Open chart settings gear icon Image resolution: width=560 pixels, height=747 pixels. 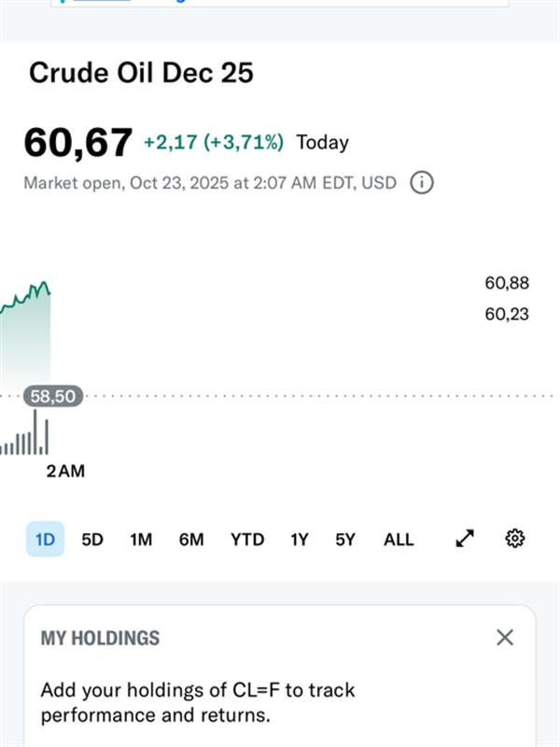(514, 539)
